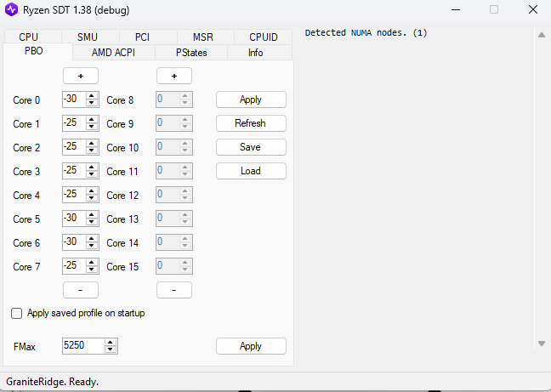
Task: Open the CPUID tab
Action: click(x=263, y=37)
